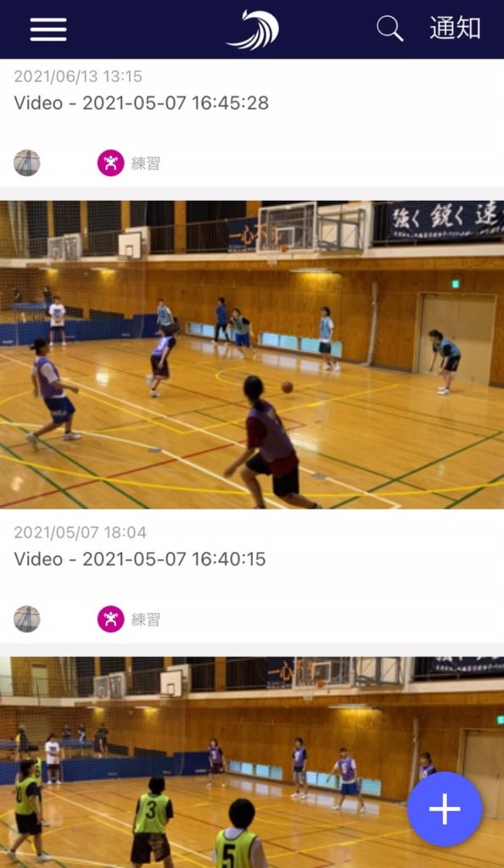Tap the wing logo in header

(253, 30)
